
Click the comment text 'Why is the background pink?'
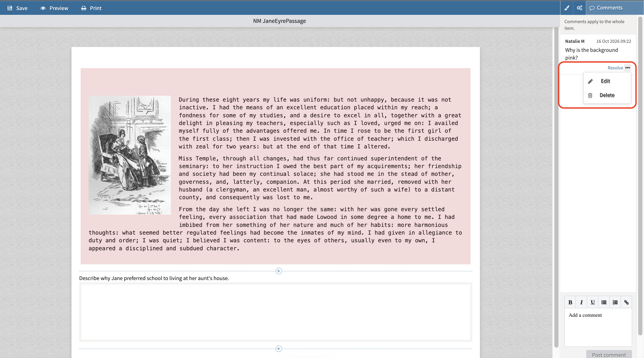(x=591, y=54)
